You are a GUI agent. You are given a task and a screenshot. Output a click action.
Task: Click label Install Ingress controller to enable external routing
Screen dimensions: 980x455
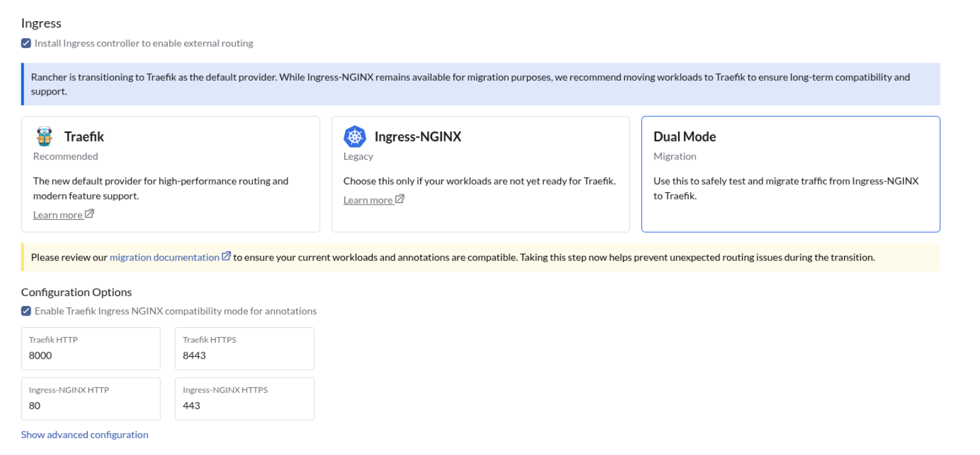coord(144,43)
